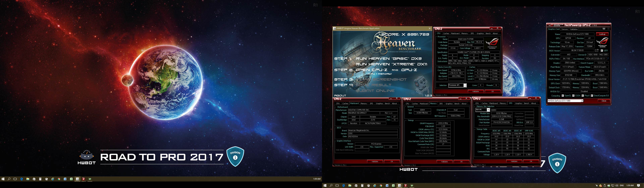Select the Graphics Card tab in GPU-Z
Screen dimensions: 644x188
554,29
